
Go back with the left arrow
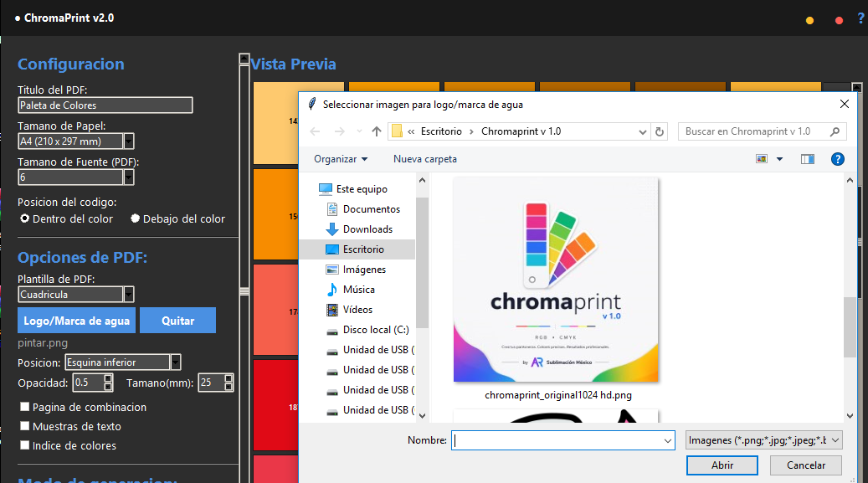tap(315, 131)
